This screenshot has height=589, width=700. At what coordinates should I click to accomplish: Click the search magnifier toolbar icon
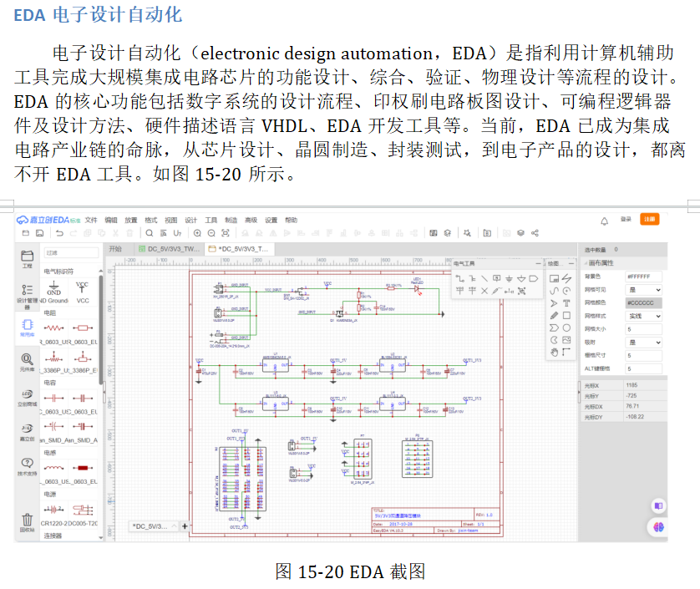click(150, 233)
